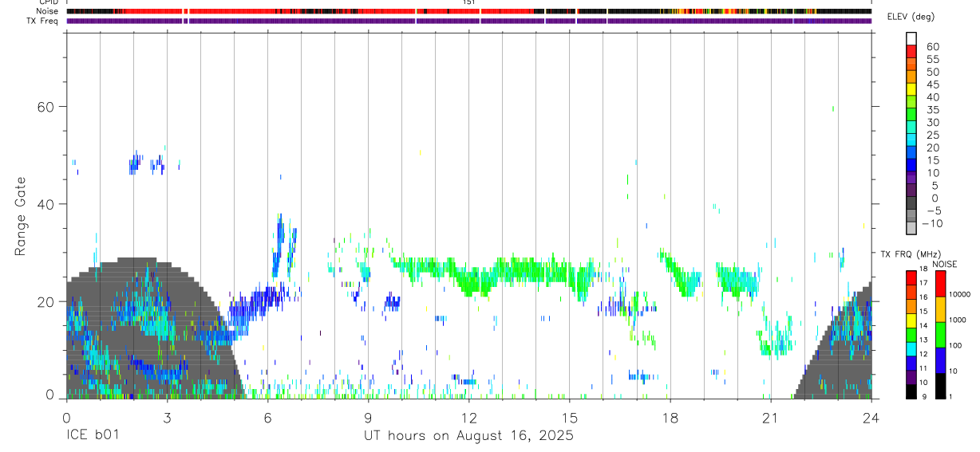
Task: Pick the cyan ELEV swatch beside 25
Action: pos(911,140)
